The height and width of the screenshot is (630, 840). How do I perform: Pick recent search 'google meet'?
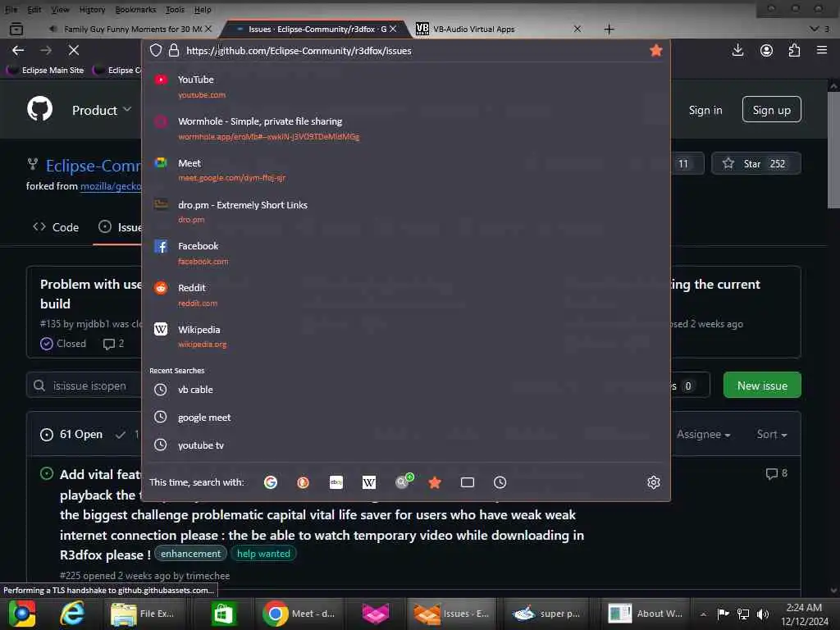[406, 418]
